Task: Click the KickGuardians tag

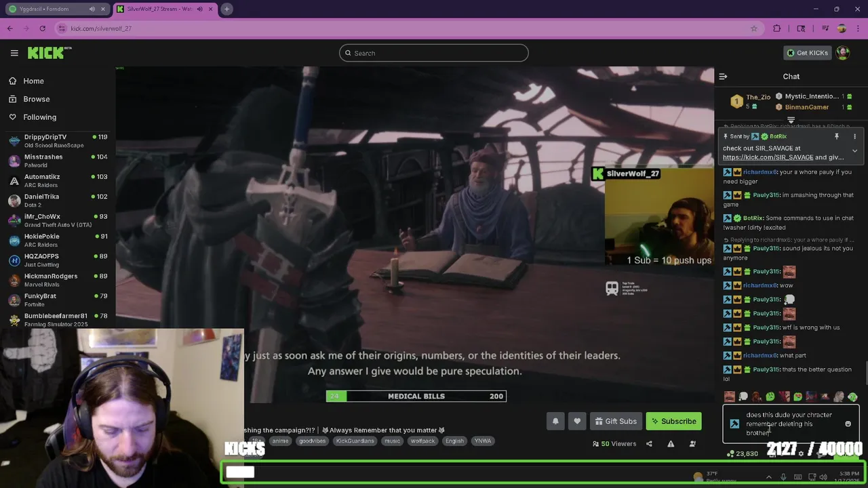Action: [355, 441]
